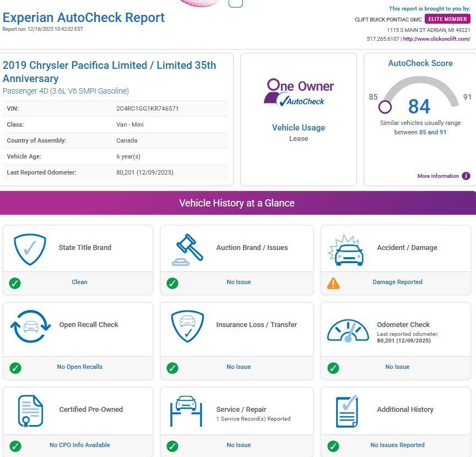Click the No CPO Info Available link

[80, 445]
